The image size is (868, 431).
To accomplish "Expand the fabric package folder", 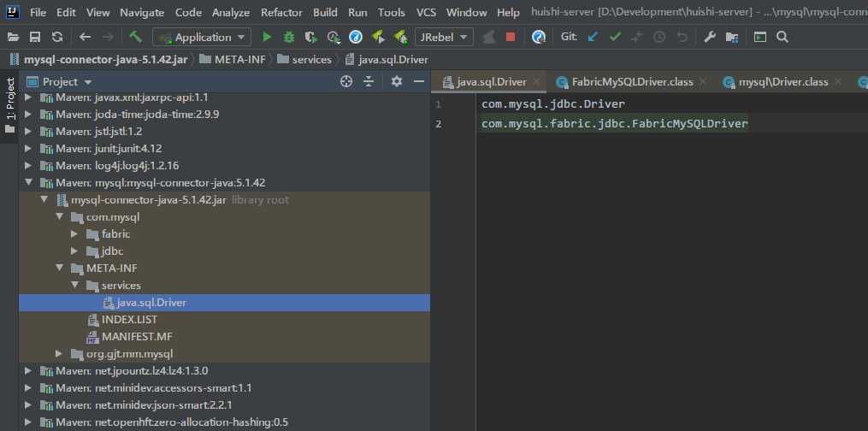I will pyautogui.click(x=74, y=234).
